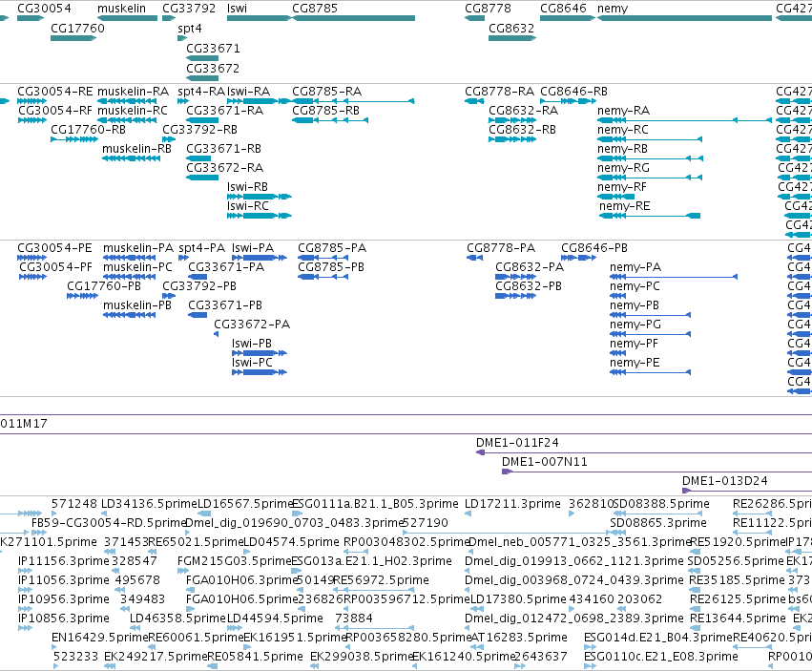Select BAC clone DME1-011F24
This screenshot has height=671, width=812.
click(x=517, y=443)
